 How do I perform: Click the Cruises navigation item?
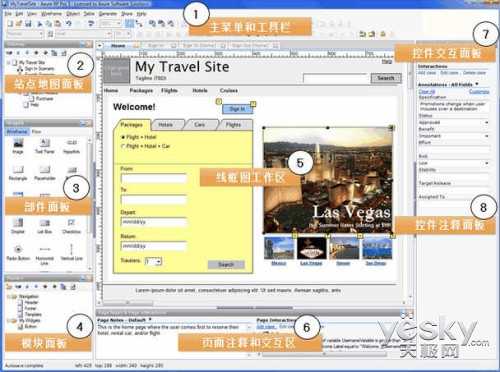click(229, 90)
